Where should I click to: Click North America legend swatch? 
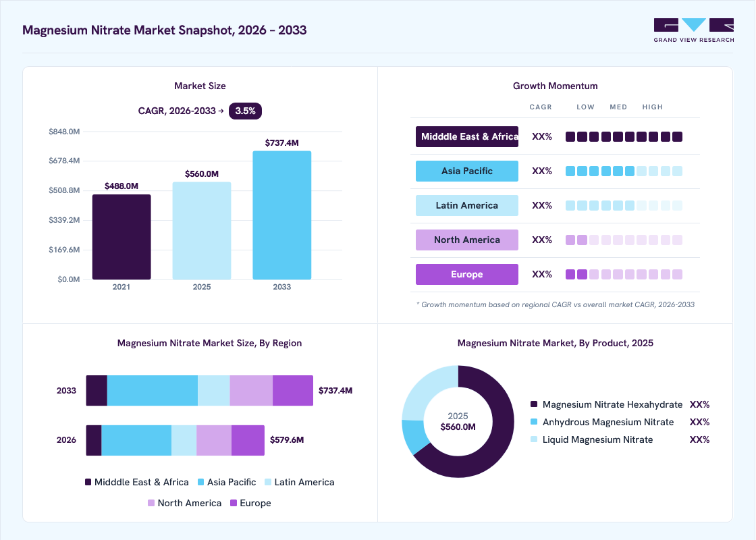point(151,503)
